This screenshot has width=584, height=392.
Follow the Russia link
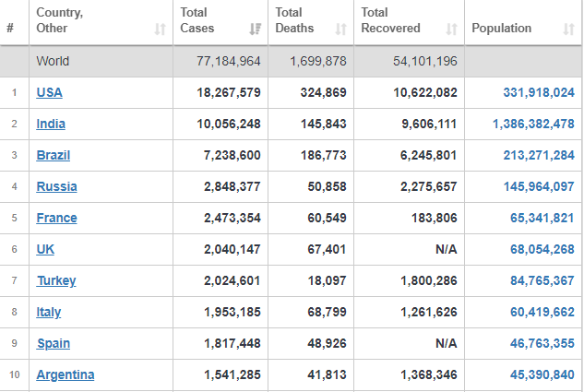click(56, 186)
